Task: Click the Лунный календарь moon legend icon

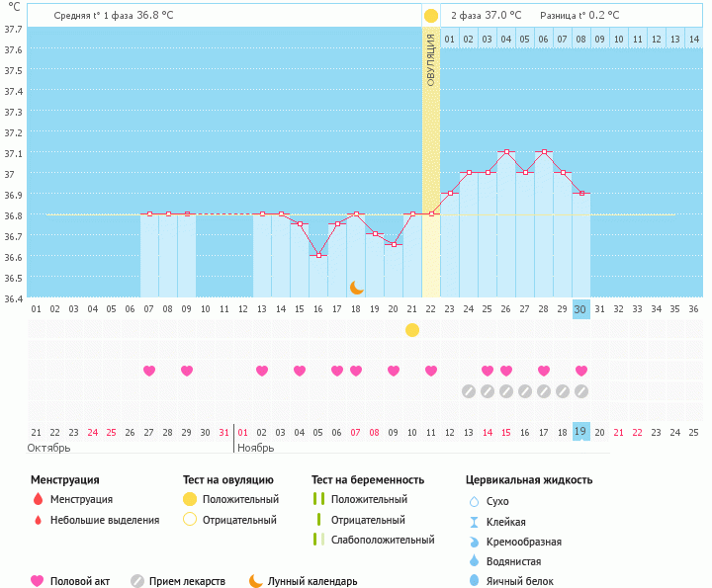Action: pos(256,581)
